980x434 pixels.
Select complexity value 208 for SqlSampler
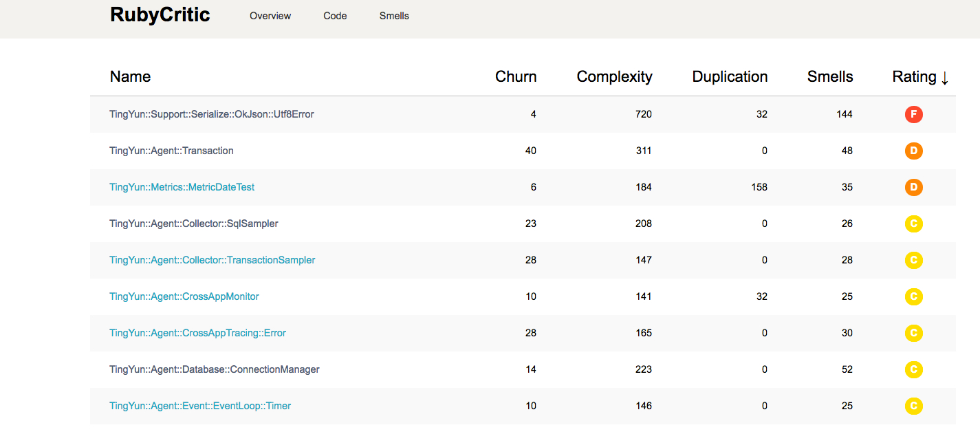[644, 224]
